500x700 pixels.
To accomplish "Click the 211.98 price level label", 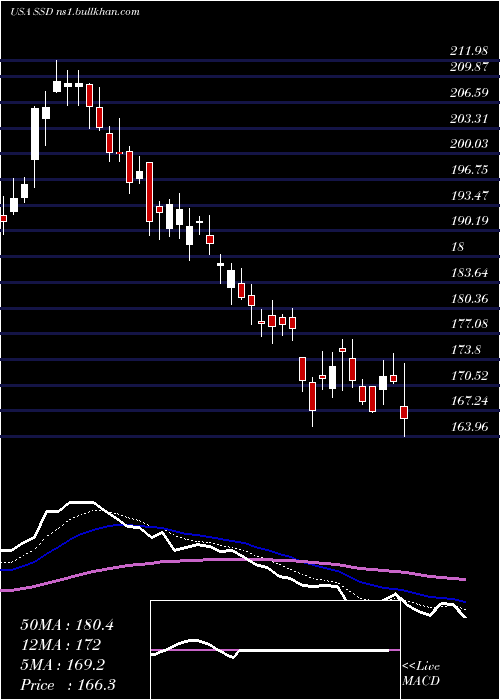I will coord(469,51).
